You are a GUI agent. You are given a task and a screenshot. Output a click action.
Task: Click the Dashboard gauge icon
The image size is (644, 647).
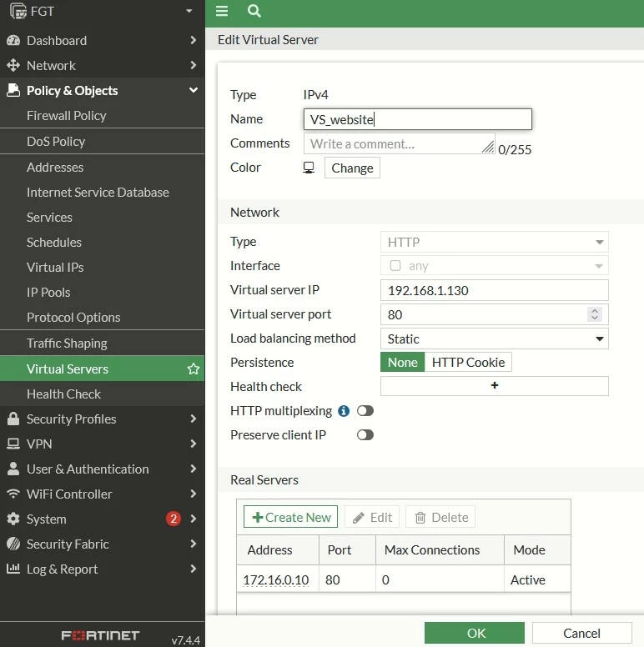coord(13,40)
